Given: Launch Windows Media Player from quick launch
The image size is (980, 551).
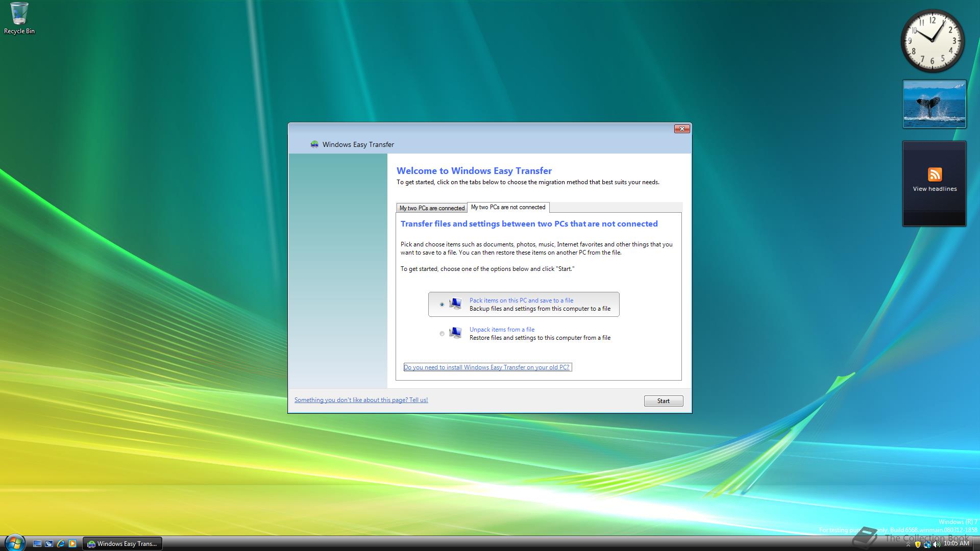Looking at the screenshot, I should 72,544.
